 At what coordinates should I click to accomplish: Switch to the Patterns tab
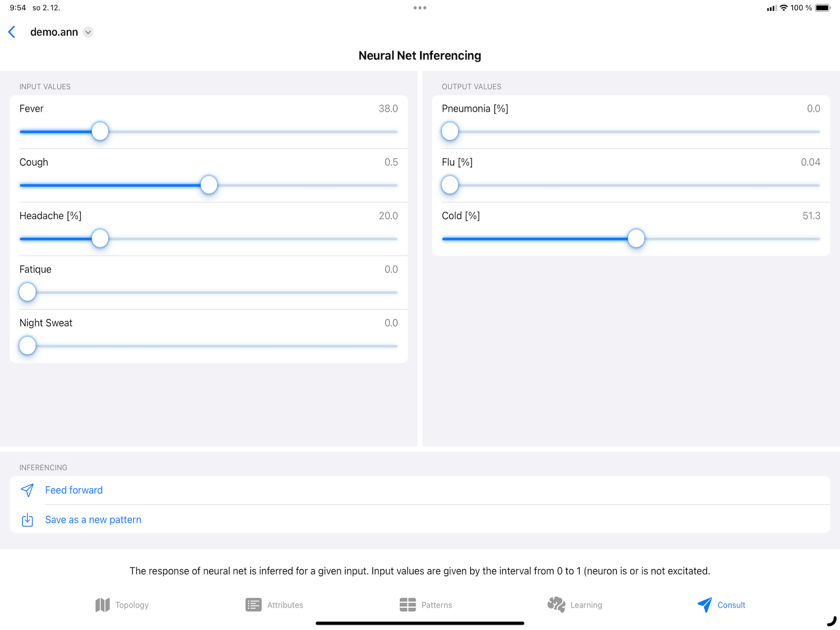tap(436, 605)
